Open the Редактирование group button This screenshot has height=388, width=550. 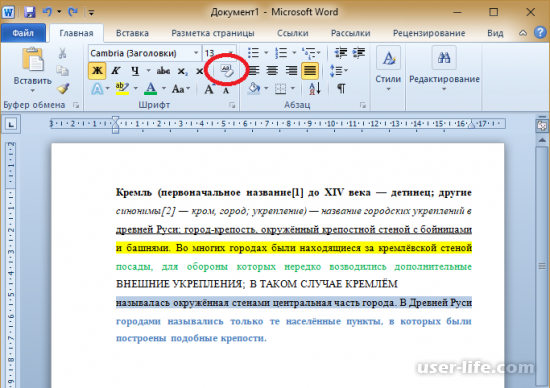(x=444, y=69)
